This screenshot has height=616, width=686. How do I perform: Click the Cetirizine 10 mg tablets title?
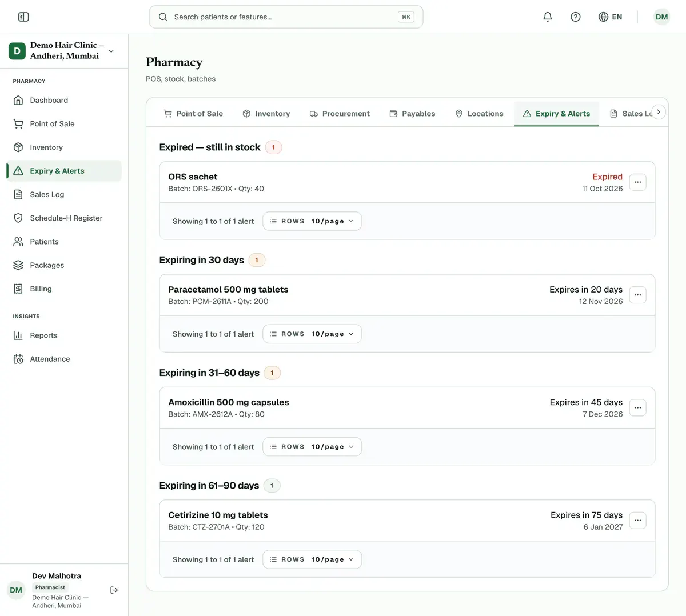pyautogui.click(x=218, y=515)
